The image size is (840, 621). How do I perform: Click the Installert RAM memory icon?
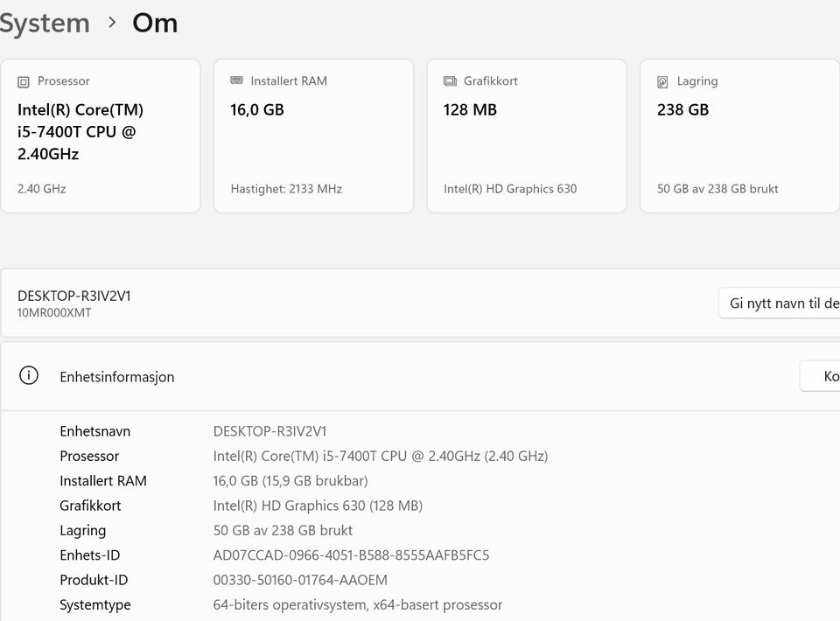click(x=236, y=80)
